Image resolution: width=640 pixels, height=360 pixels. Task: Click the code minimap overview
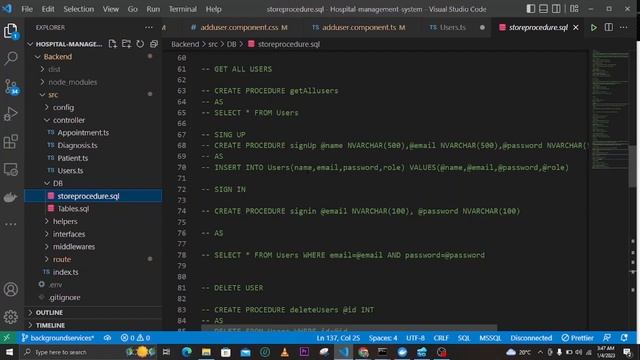click(610, 110)
